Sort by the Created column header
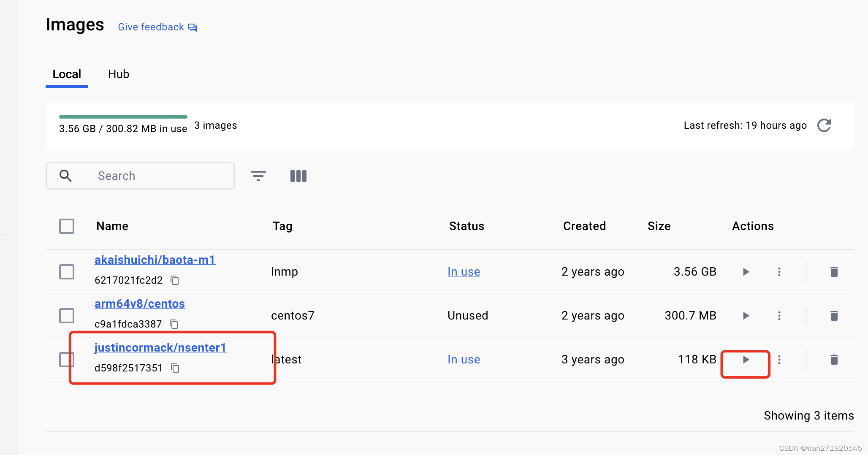The image size is (868, 455). click(584, 226)
